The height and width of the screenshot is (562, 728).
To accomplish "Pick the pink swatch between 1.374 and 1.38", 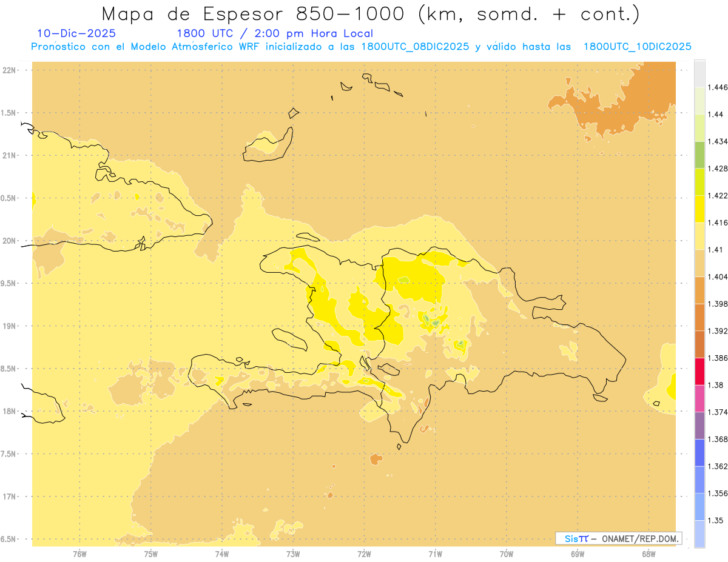I will pos(699,398).
